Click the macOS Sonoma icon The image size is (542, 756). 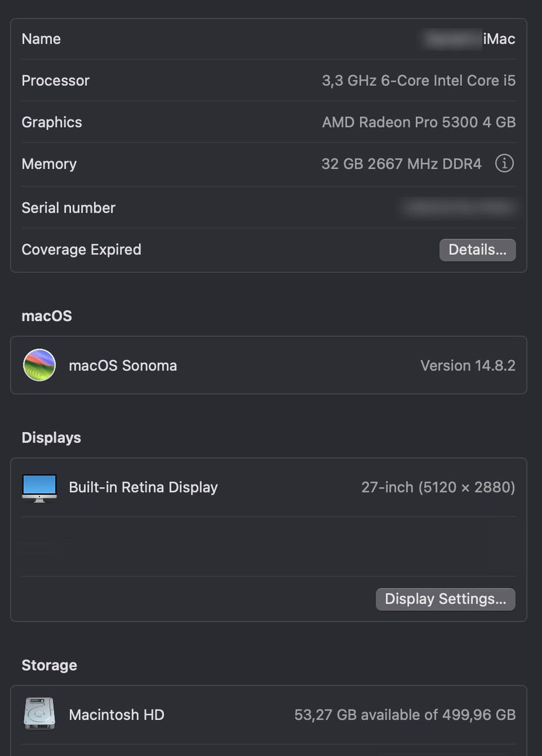(x=39, y=365)
